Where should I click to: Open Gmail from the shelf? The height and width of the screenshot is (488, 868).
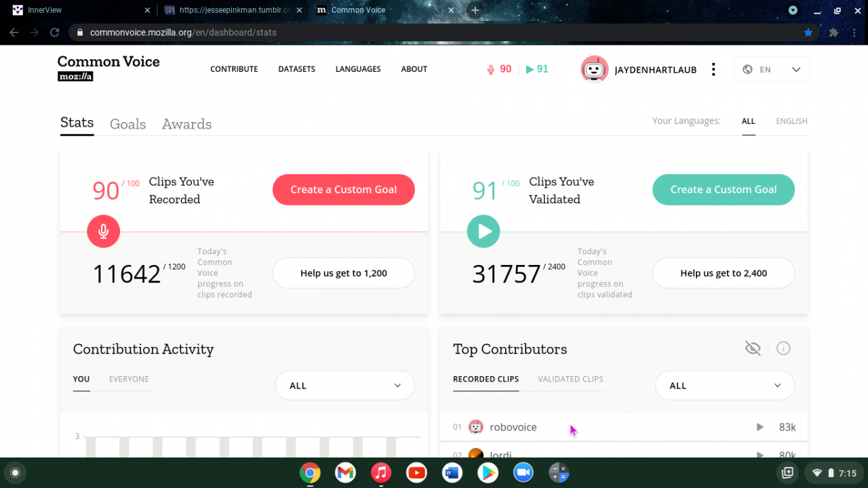tap(345, 473)
